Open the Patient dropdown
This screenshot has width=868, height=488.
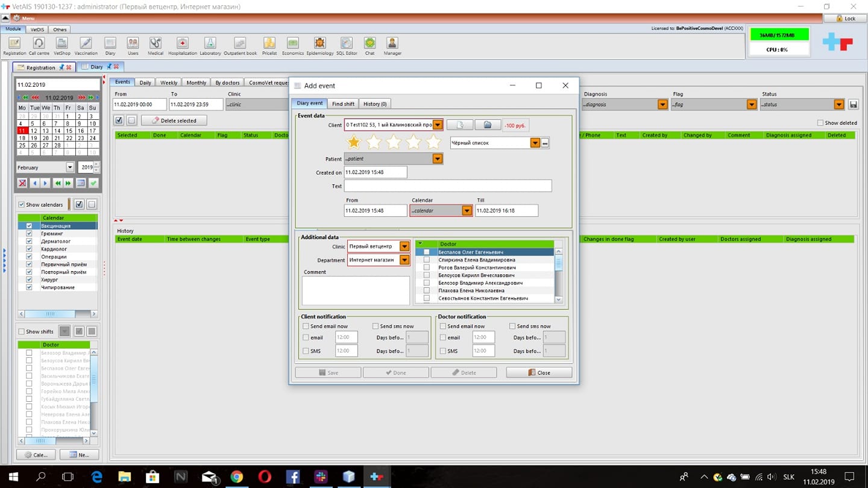[x=438, y=159]
